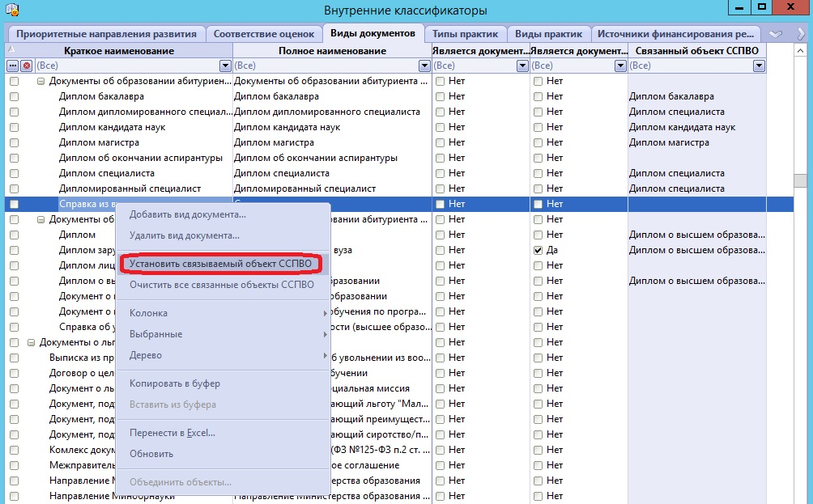
Task: Choose Перенести в Excel
Action: [223, 433]
